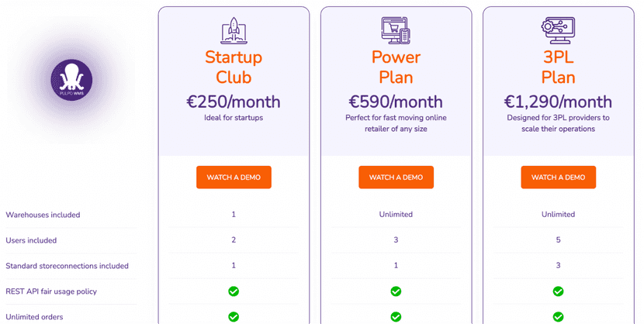Click the Warehouses included row label
This screenshot has height=324, width=644.
(43, 215)
